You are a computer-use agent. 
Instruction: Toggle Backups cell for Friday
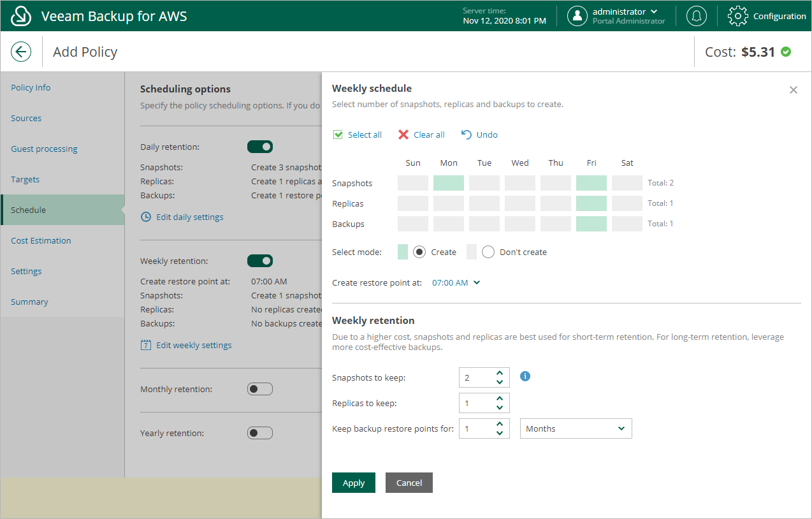point(591,224)
